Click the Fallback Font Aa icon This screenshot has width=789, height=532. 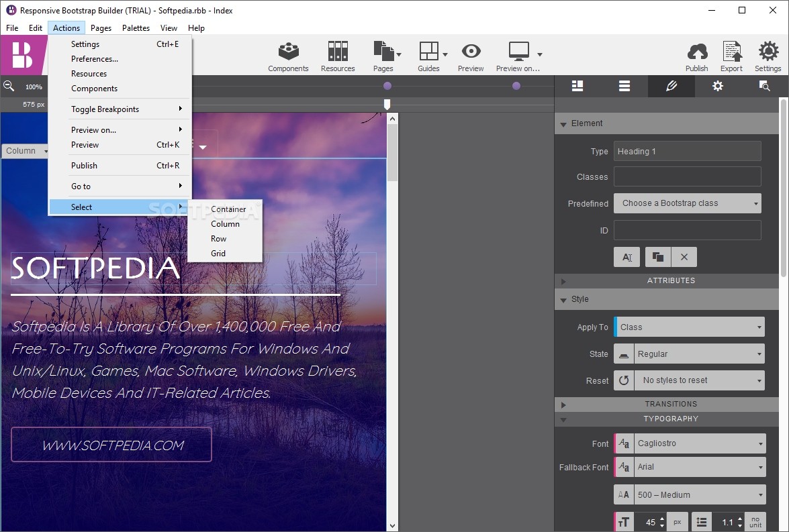tap(624, 467)
